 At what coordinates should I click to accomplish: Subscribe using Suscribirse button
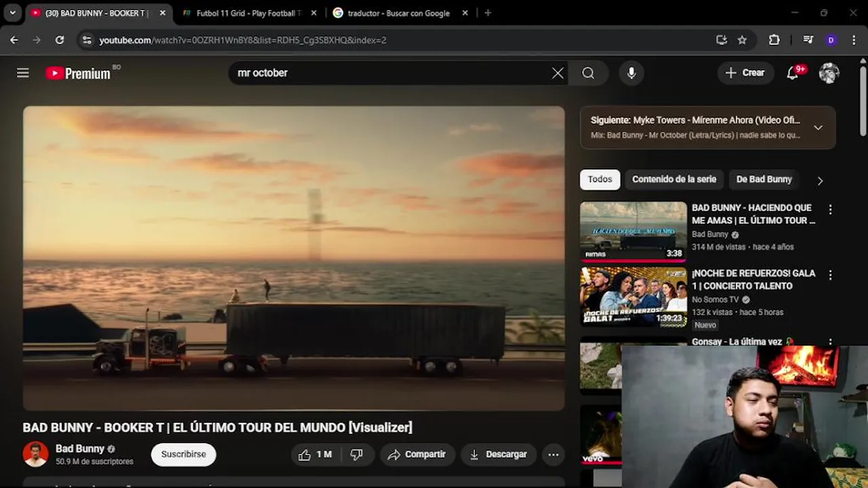click(x=184, y=454)
